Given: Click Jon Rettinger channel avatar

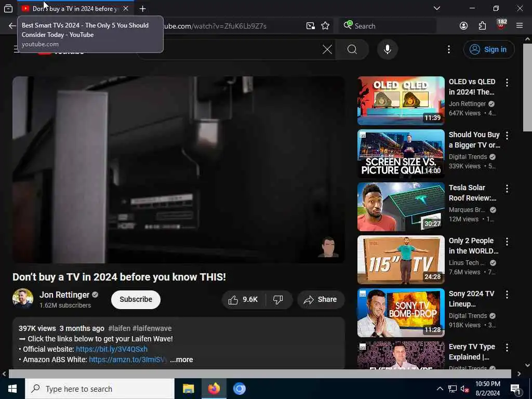Looking at the screenshot, I should [x=23, y=299].
